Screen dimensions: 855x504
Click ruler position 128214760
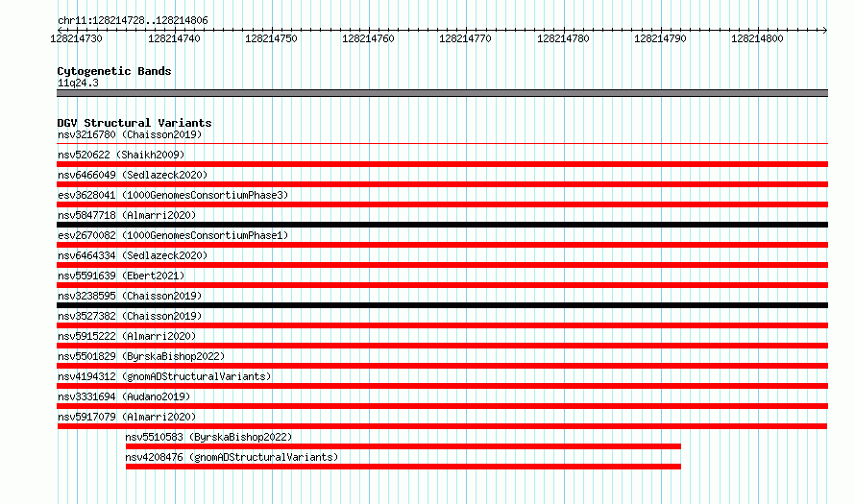368,38
